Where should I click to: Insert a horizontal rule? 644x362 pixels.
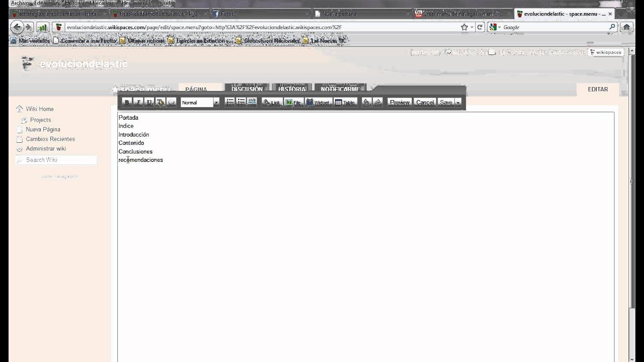[252, 102]
